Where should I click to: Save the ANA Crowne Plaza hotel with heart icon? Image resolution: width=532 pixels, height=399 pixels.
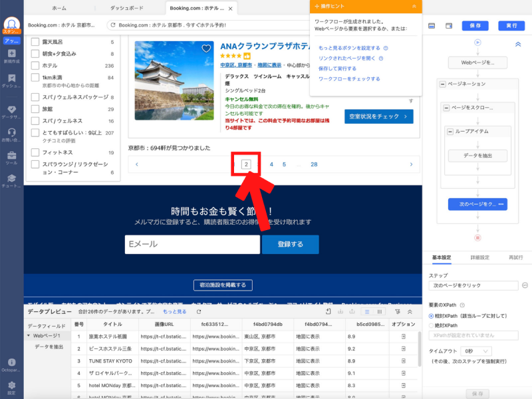coord(206,49)
